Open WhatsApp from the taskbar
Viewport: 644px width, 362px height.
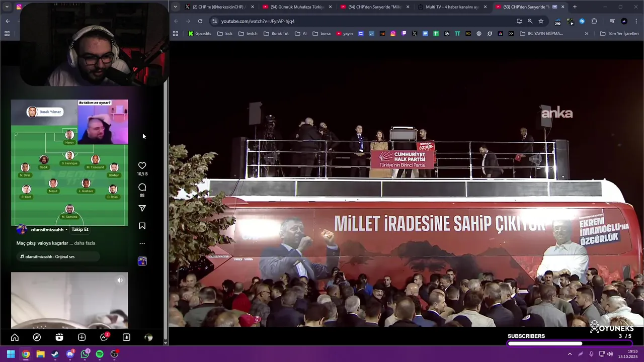85,354
